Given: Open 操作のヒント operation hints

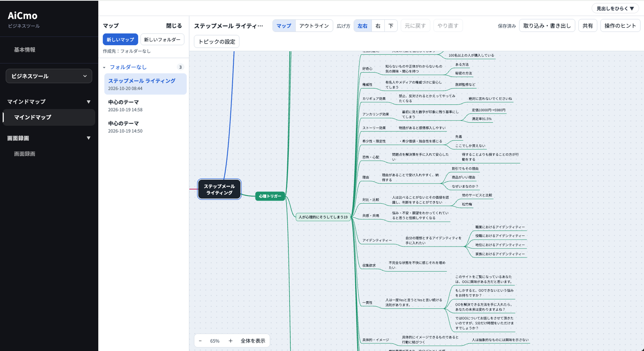Looking at the screenshot, I should pos(620,26).
